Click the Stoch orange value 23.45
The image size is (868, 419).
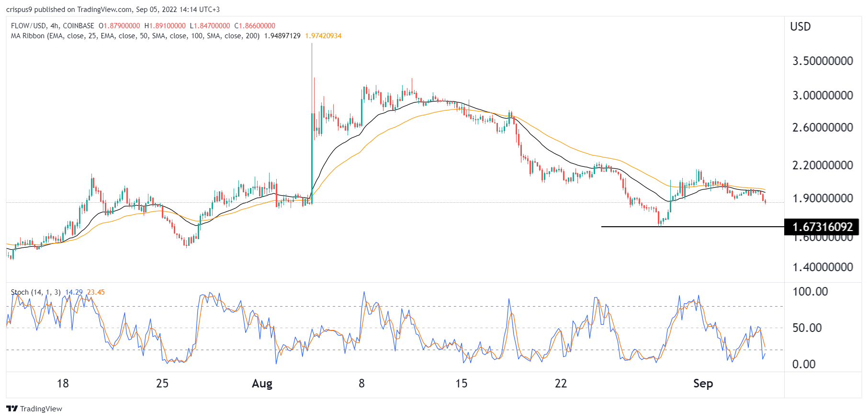pyautogui.click(x=96, y=292)
